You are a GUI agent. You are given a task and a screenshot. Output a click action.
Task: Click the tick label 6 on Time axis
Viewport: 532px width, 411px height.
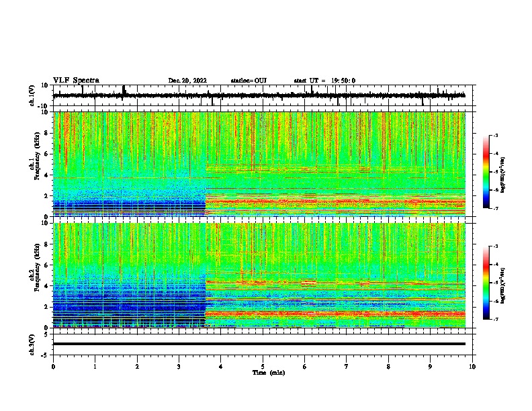click(305, 367)
